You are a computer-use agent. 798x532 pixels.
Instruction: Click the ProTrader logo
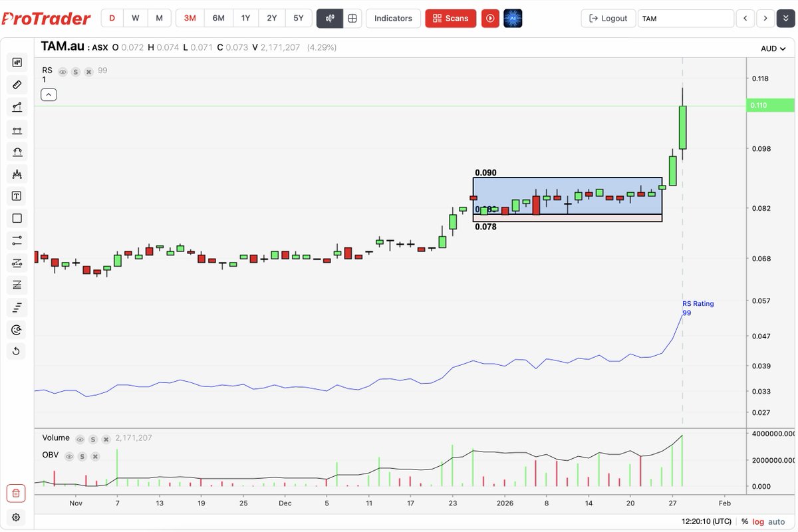pos(45,19)
